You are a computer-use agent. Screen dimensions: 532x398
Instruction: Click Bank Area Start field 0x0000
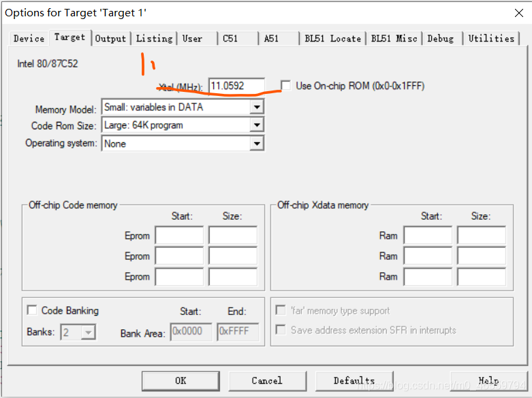[191, 331]
